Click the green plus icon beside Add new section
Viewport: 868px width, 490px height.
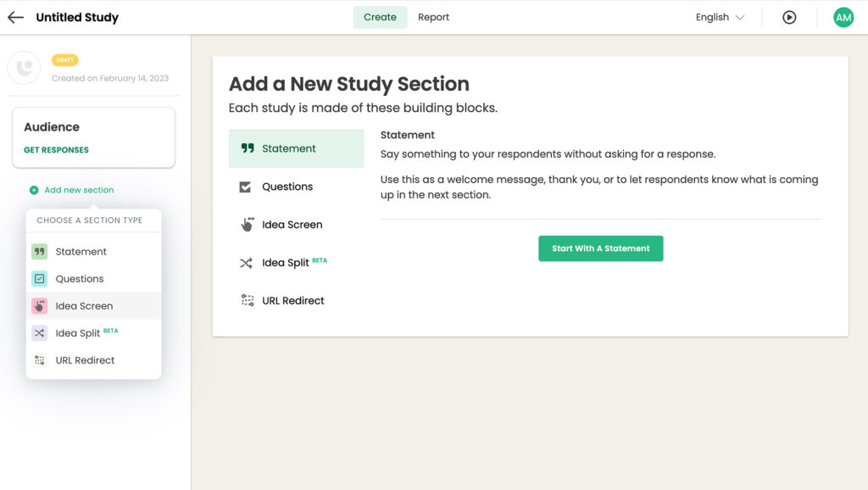point(34,190)
